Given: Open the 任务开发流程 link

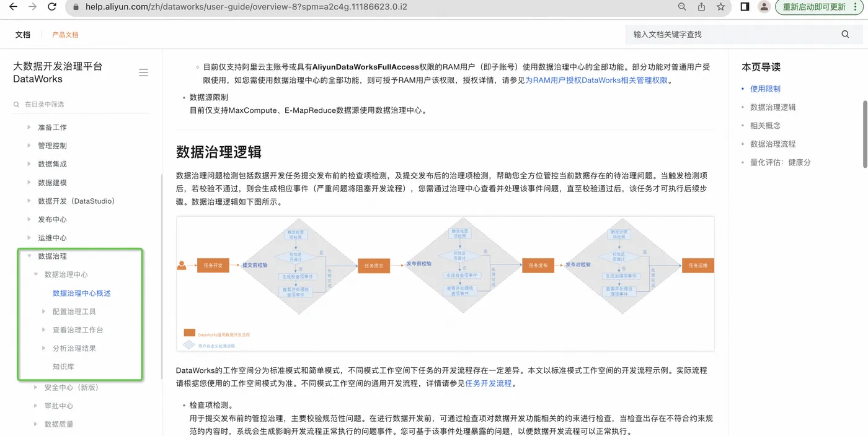Looking at the screenshot, I should 489,383.
